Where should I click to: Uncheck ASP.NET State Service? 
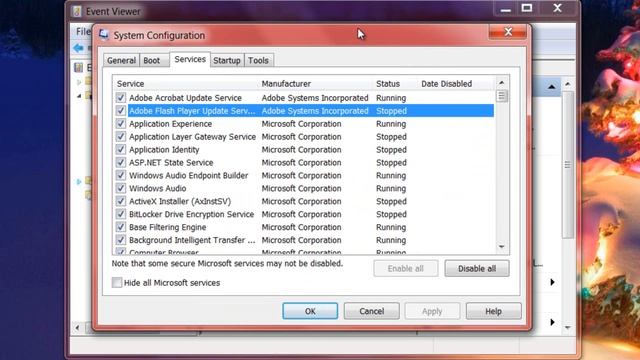pos(120,162)
